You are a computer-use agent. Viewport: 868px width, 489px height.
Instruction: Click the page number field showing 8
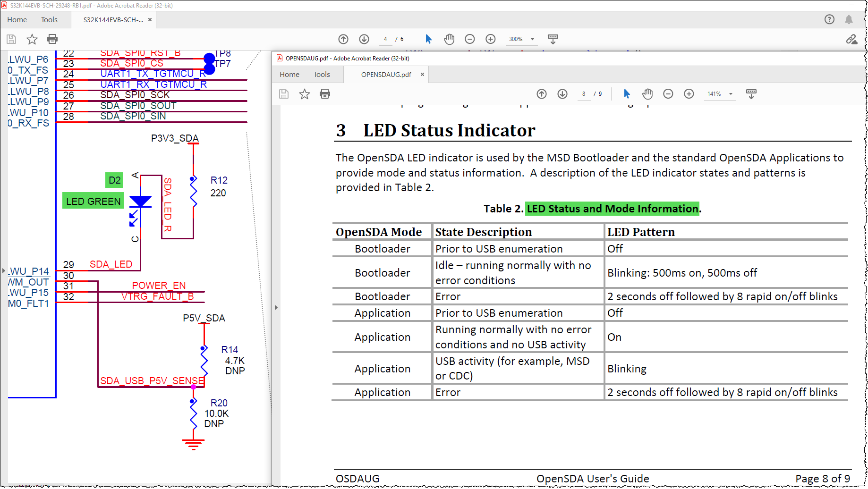[584, 94]
